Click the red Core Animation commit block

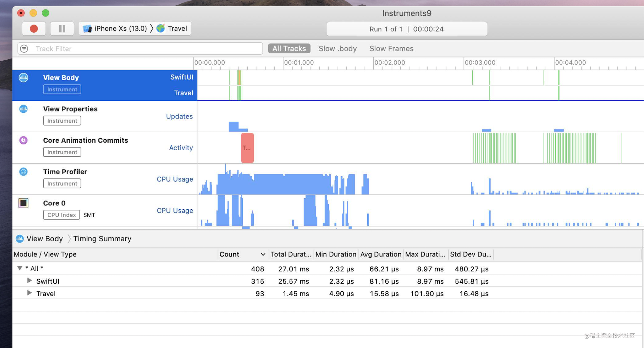247,148
